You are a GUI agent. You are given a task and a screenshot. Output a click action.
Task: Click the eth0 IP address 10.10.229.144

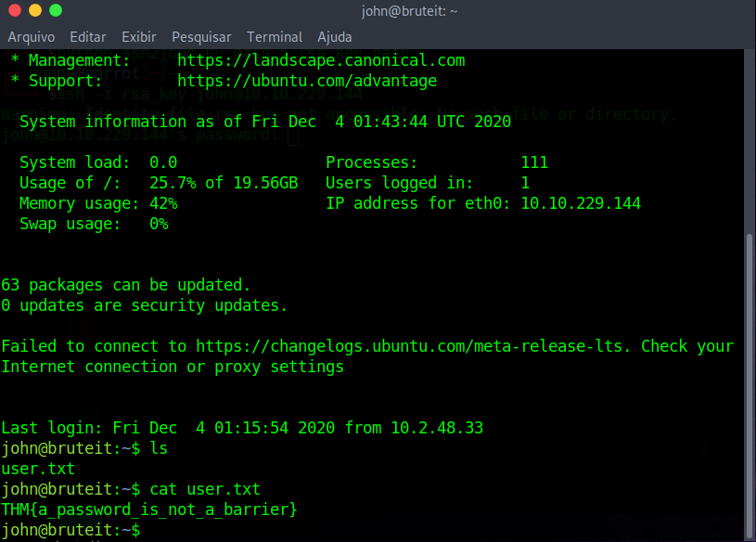[580, 202]
